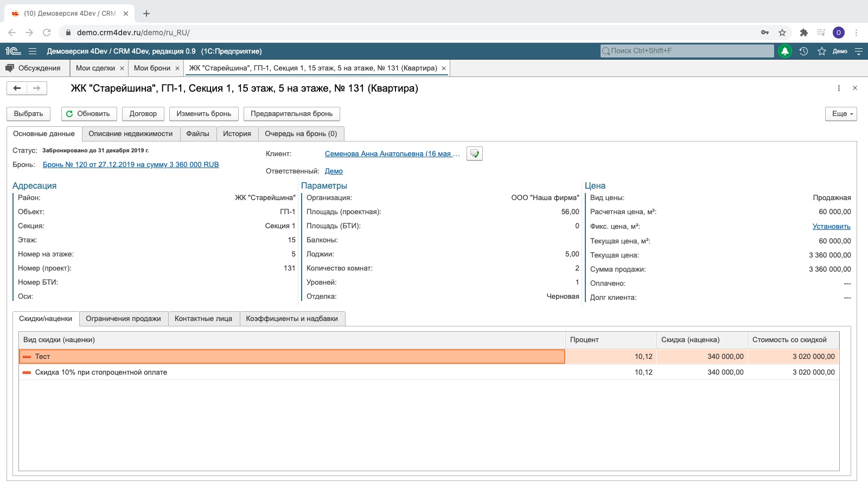Image resolution: width=868 pixels, height=488 pixels.
Task: Click the refresh icon on the Обновить button
Action: (70, 114)
